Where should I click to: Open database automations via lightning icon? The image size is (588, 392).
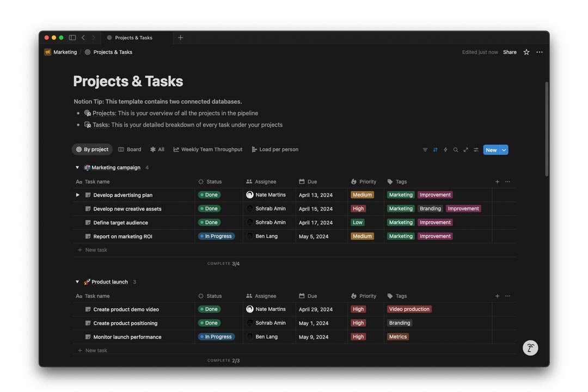[x=445, y=149]
